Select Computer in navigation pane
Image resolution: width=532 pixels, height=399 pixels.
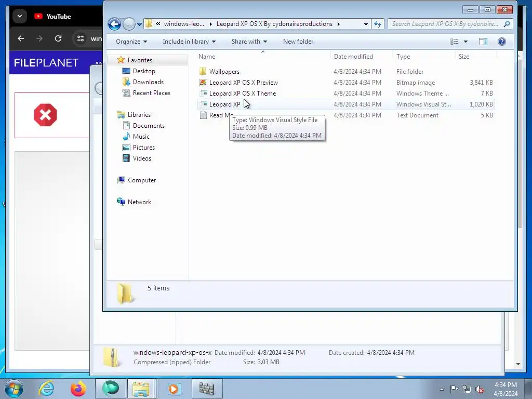point(141,180)
